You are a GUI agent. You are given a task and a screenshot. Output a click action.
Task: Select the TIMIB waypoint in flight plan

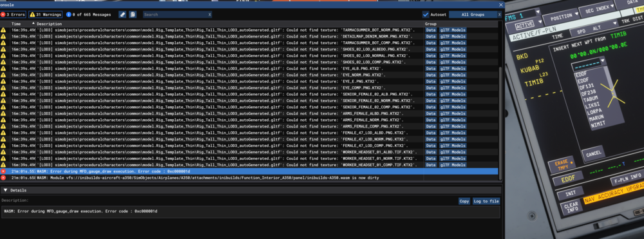534,82
